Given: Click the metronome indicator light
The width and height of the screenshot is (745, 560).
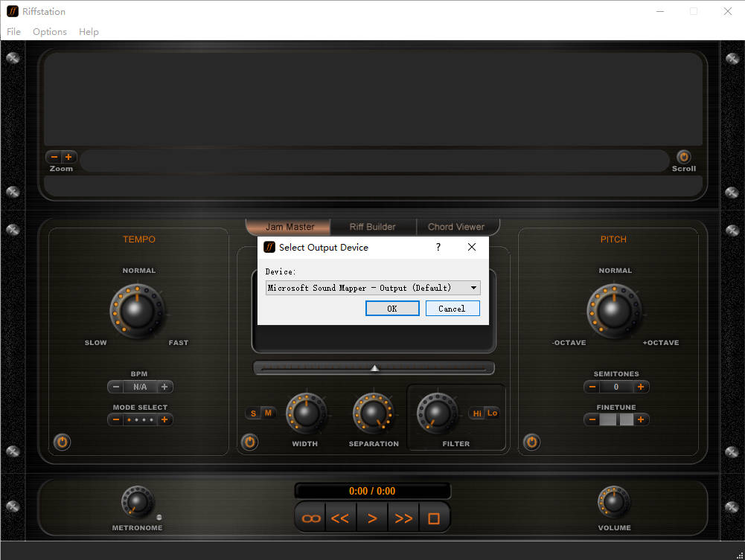Looking at the screenshot, I should click(159, 517).
